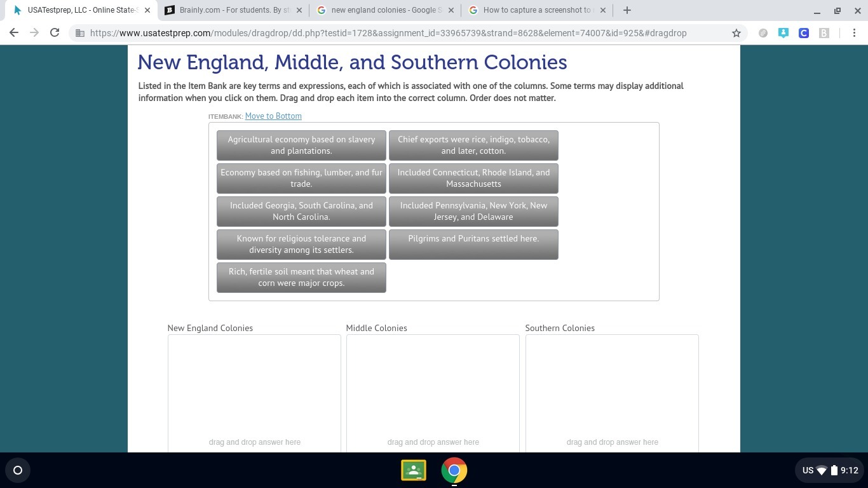
Task: Click the US keyboard input indicator
Action: point(808,471)
